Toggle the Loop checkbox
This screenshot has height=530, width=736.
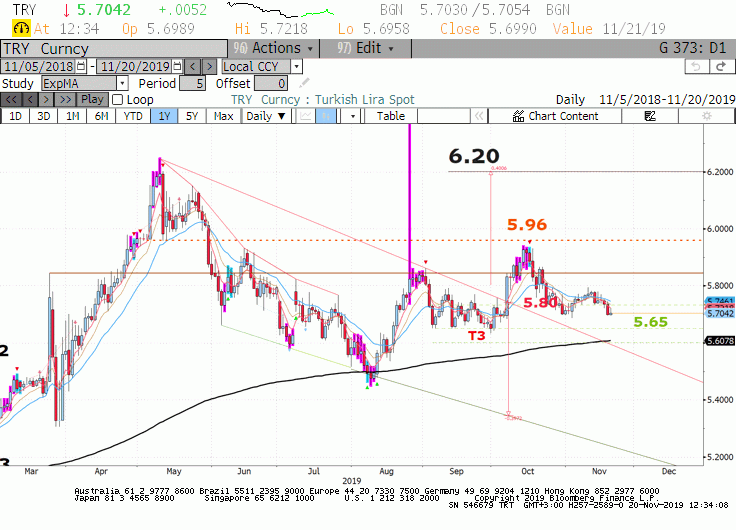tap(118, 100)
